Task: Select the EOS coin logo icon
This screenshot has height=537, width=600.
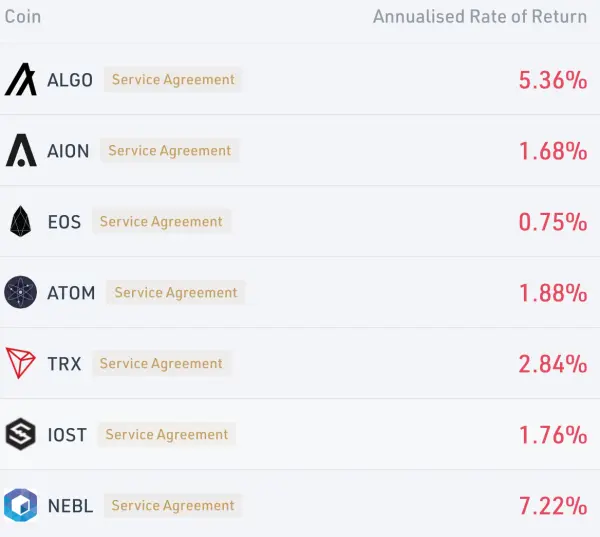Action: (x=20, y=221)
